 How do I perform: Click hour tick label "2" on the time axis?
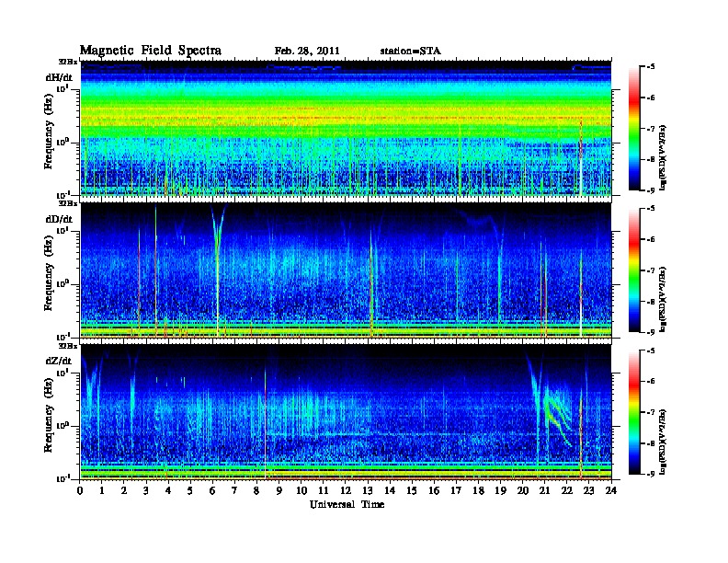point(123,490)
